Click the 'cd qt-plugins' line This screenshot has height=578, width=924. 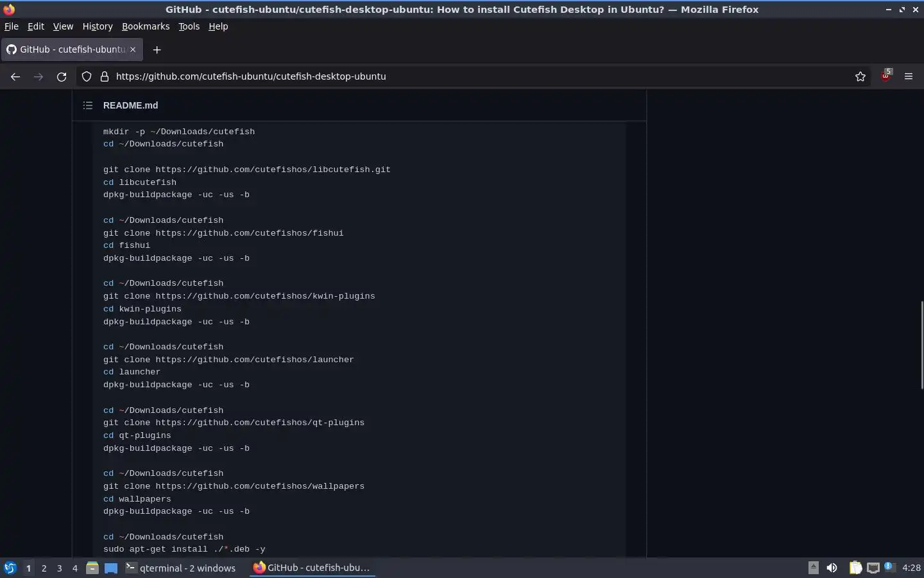[137, 435]
